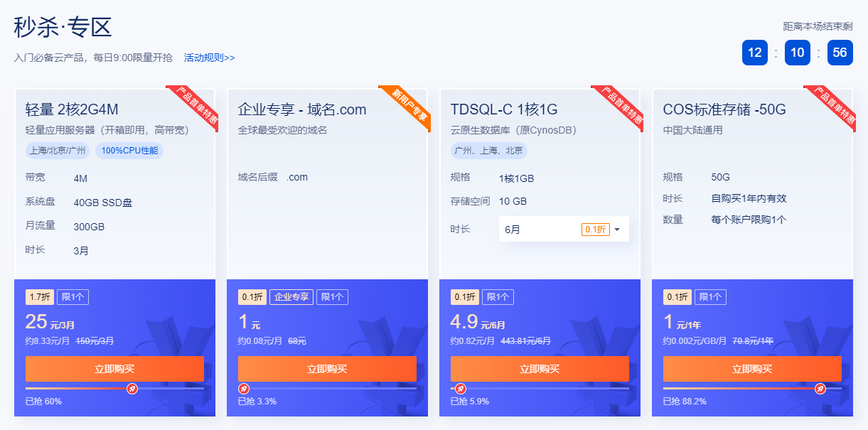This screenshot has height=430, width=868.
Task: Click the 已抢 88.2% progress bar
Action: point(752,389)
